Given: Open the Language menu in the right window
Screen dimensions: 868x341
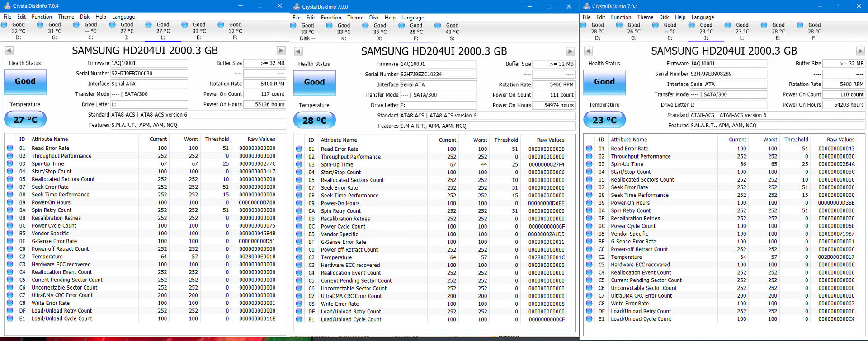Looking at the screenshot, I should click(x=703, y=17).
